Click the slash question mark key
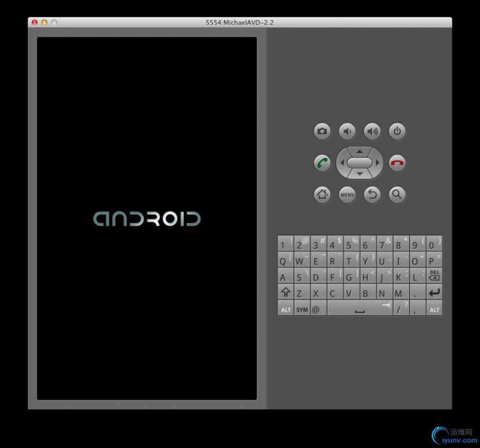This screenshot has width=480, height=448. (401, 308)
